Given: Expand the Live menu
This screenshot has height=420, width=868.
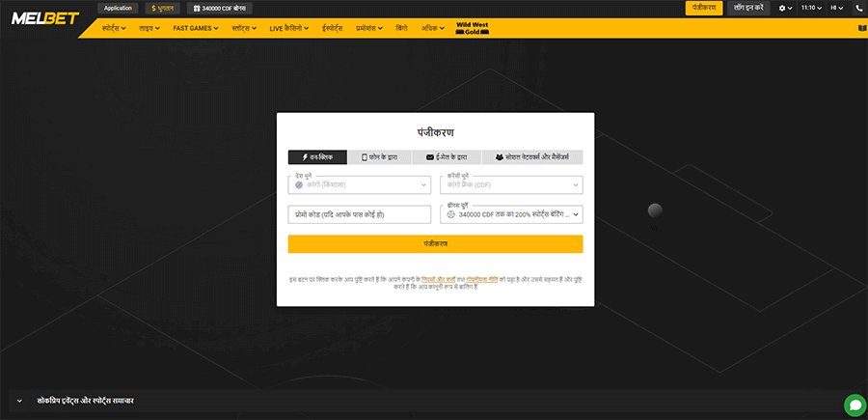Looking at the screenshot, I should tap(149, 28).
